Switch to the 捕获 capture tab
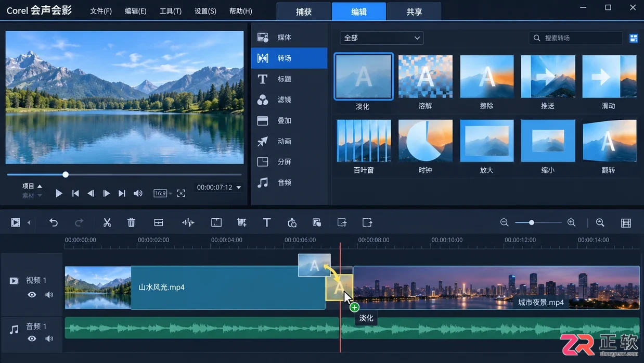The image size is (644, 363). (304, 11)
